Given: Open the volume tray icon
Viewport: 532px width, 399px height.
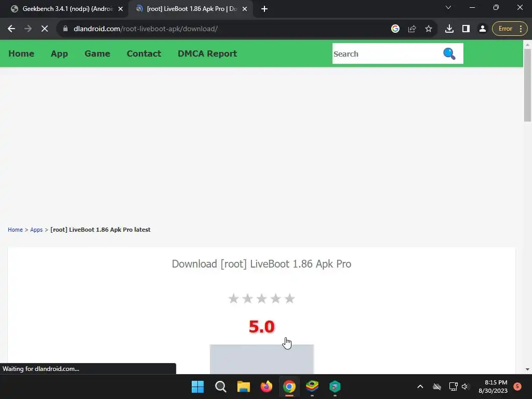Looking at the screenshot, I should click(465, 387).
